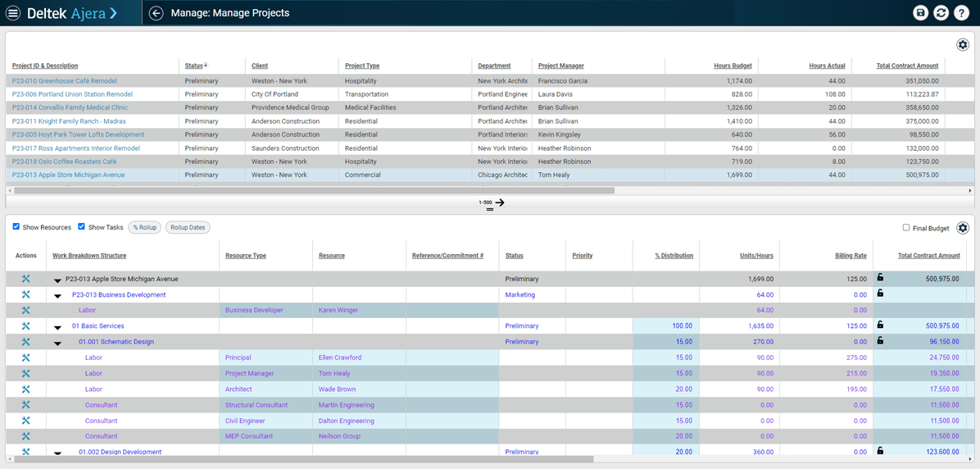This screenshot has height=469, width=980.
Task: Open settings gear for the task grid
Action: coord(963,228)
